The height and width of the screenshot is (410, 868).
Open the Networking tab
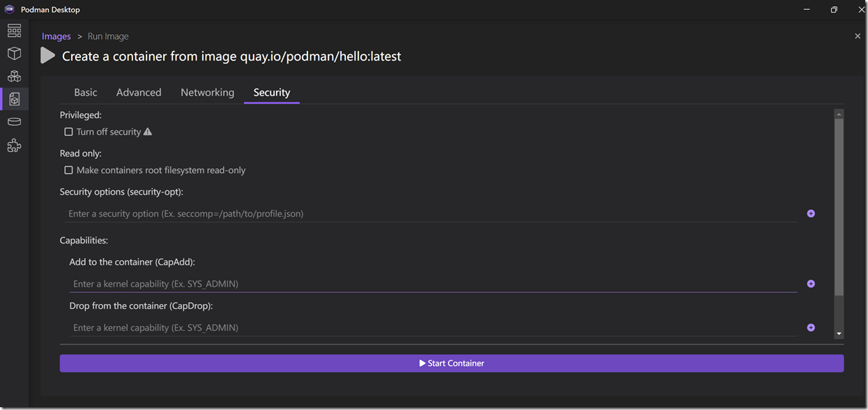pos(207,93)
